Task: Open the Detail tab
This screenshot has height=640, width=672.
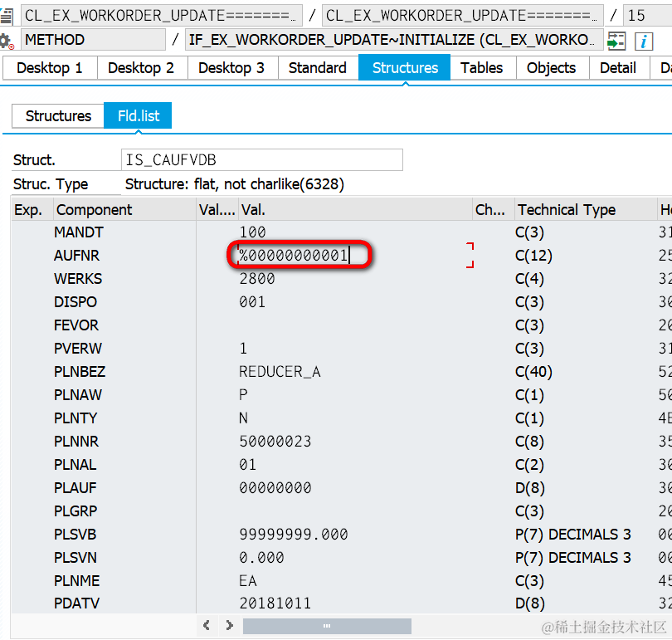Action: tap(618, 68)
